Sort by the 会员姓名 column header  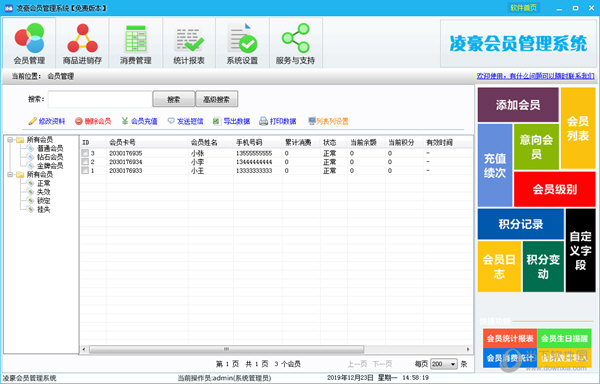204,142
